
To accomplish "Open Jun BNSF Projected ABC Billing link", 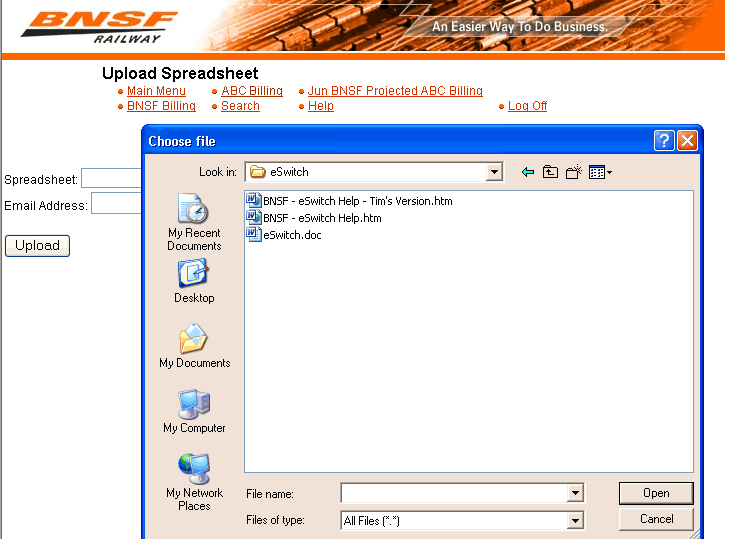I will coord(395,91).
